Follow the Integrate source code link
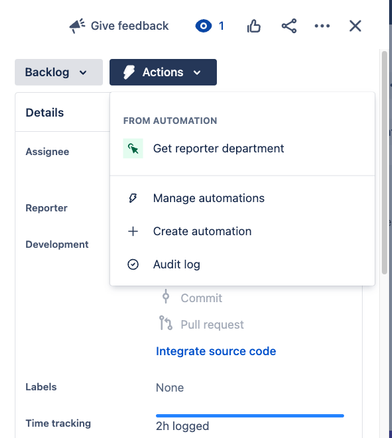The height and width of the screenshot is (438, 392). click(x=216, y=351)
